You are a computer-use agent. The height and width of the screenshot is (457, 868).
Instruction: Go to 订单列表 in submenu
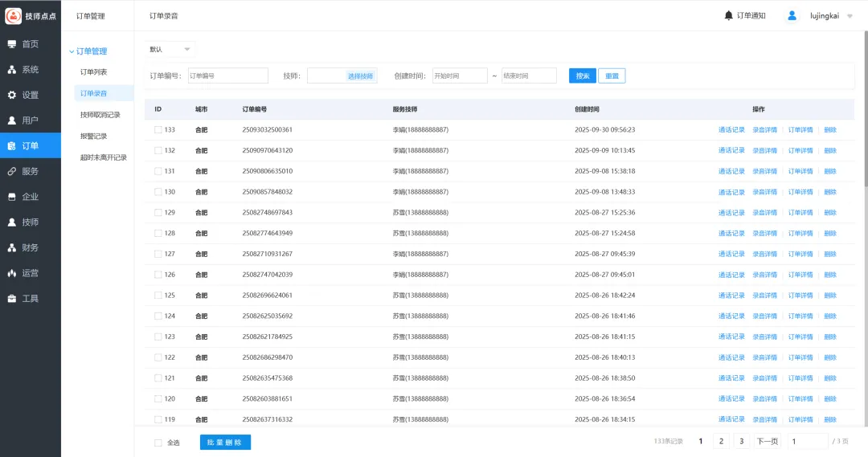pyautogui.click(x=93, y=72)
